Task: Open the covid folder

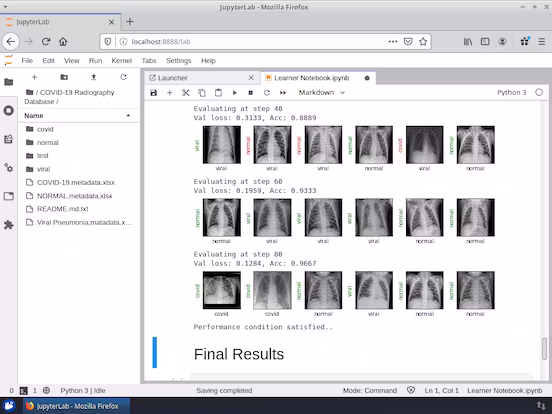Action: [x=45, y=129]
